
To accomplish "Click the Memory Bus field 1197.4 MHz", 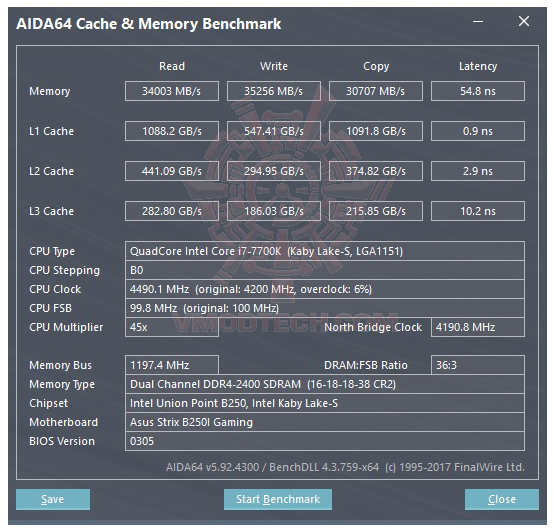I will (172, 365).
